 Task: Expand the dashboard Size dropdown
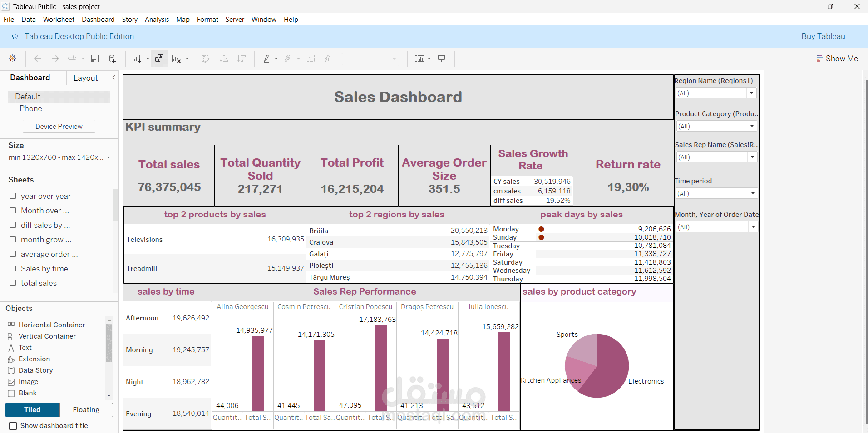[109, 157]
